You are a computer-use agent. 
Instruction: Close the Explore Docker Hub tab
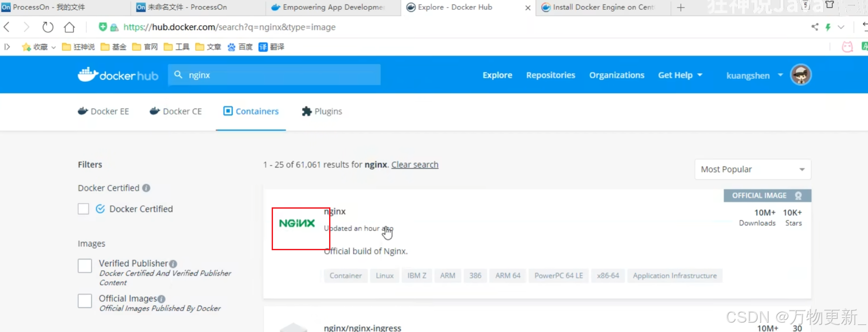[x=528, y=8]
